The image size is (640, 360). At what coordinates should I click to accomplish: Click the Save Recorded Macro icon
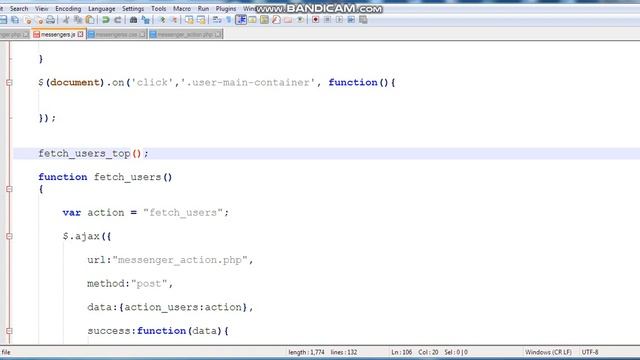[x=363, y=20]
